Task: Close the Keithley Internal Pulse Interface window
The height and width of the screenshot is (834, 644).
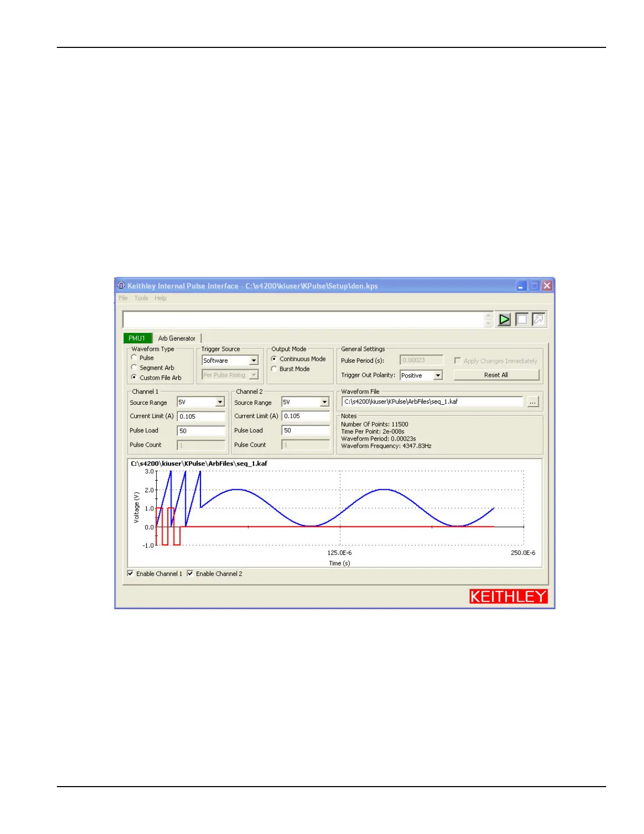Action: [x=547, y=285]
